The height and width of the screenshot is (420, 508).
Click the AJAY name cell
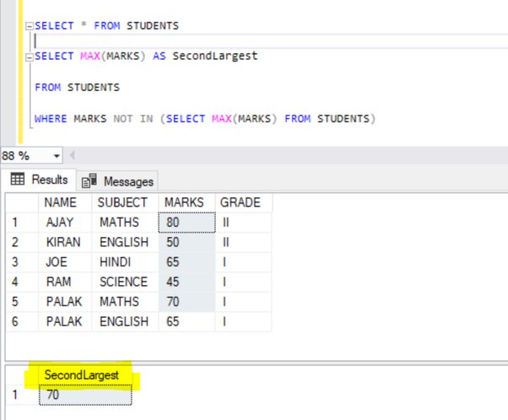point(65,223)
